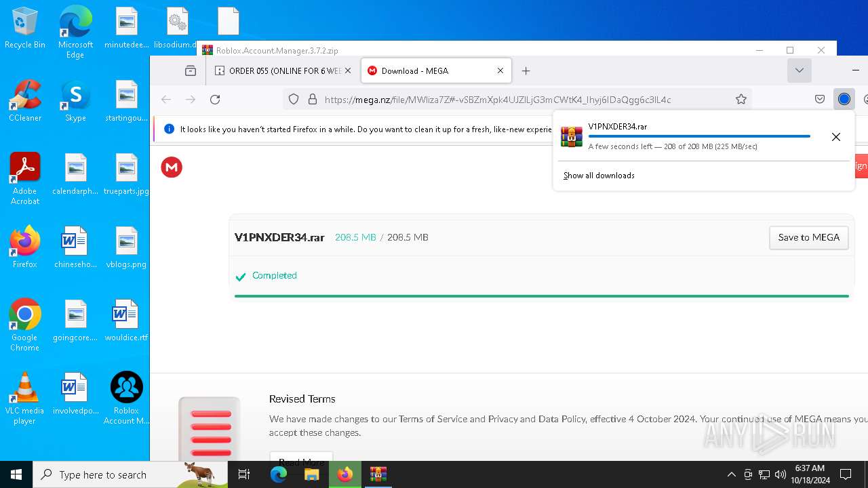This screenshot has width=868, height=488.
Task: Switch to WinRAR taskbar button
Action: coord(378,474)
